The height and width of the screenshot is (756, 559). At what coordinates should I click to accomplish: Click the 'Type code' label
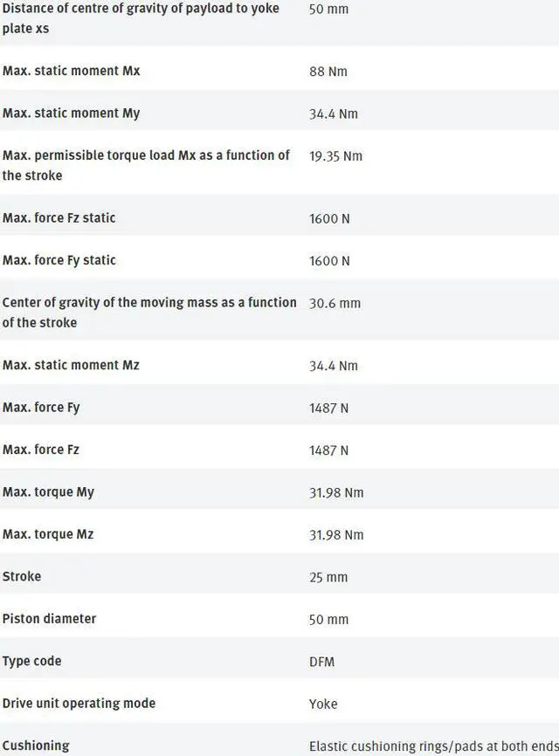click(31, 662)
